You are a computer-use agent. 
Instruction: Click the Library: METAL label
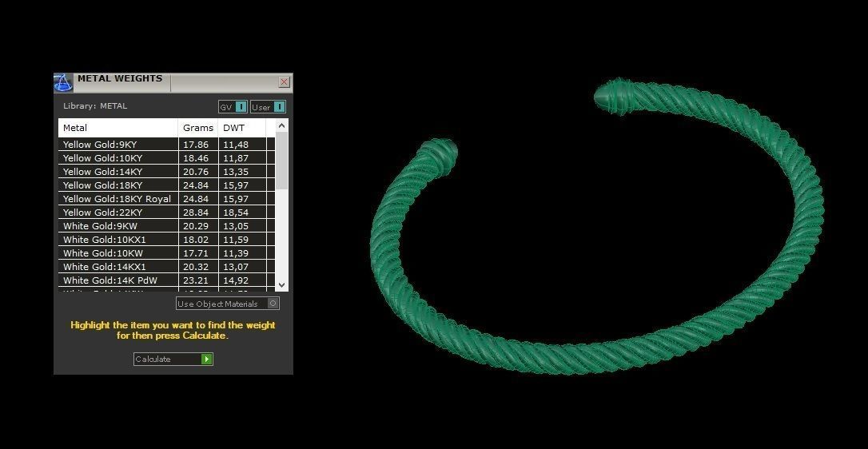pos(94,105)
